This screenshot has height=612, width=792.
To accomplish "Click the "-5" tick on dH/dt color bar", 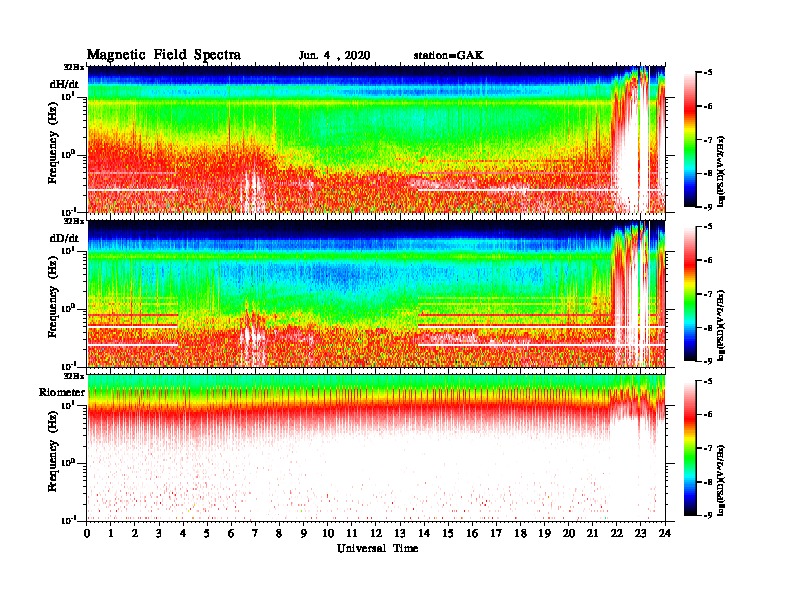I will click(708, 73).
